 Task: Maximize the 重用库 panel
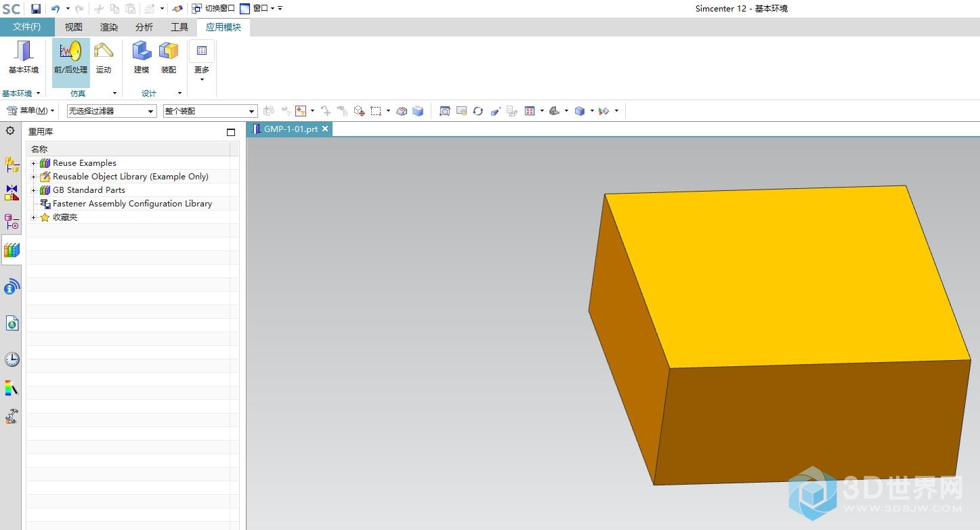[231, 133]
